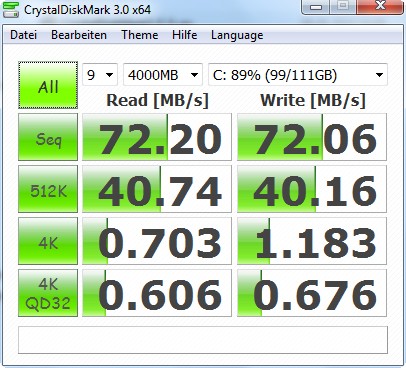This screenshot has height=368, width=406.
Task: Select the 4K write result 1.183
Action: click(x=312, y=241)
